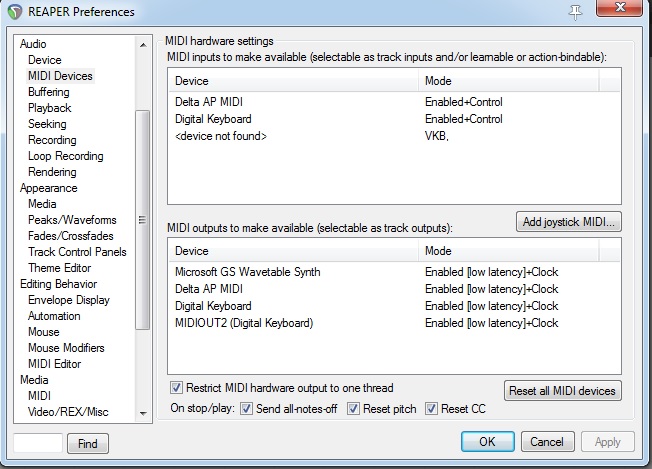Click the search field next to Find
652x469 pixels.
[x=39, y=443]
